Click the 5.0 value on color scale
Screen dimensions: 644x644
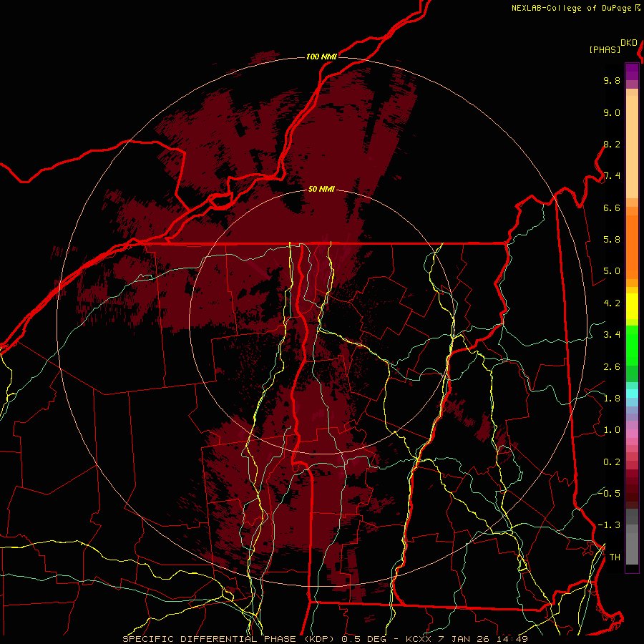[x=612, y=271]
